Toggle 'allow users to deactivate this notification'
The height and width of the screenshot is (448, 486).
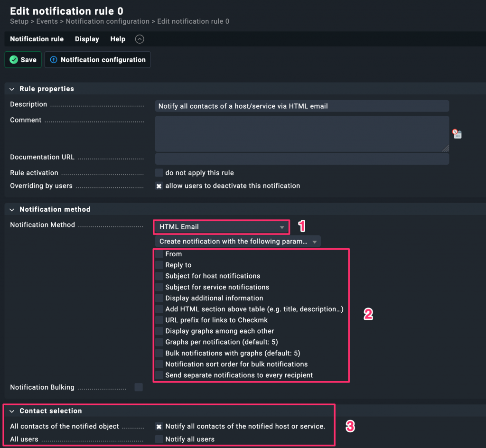pos(159,186)
